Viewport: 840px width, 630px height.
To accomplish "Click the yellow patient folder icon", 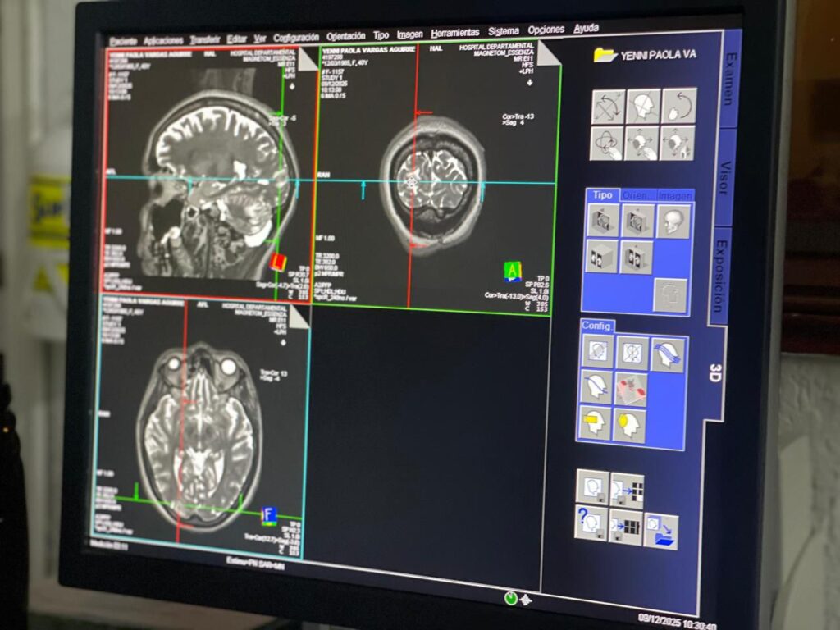I will tap(605, 55).
